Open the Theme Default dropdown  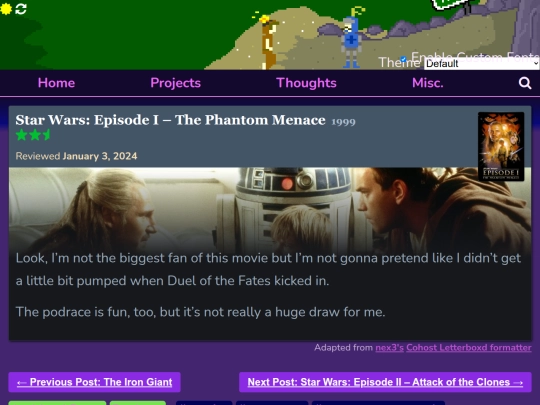(x=481, y=64)
